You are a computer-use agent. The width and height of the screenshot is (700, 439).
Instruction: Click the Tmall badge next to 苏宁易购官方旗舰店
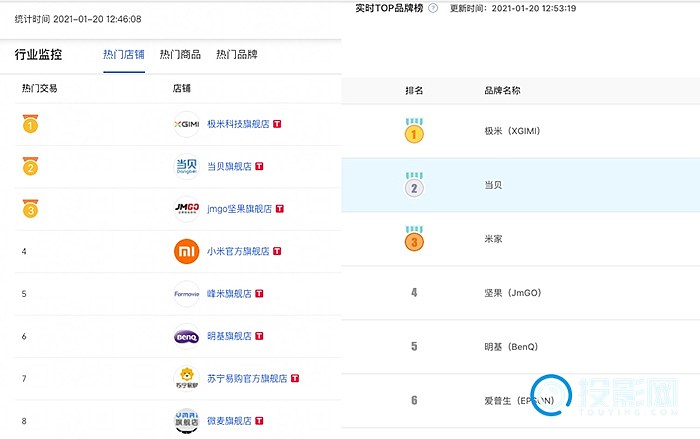[295, 379]
